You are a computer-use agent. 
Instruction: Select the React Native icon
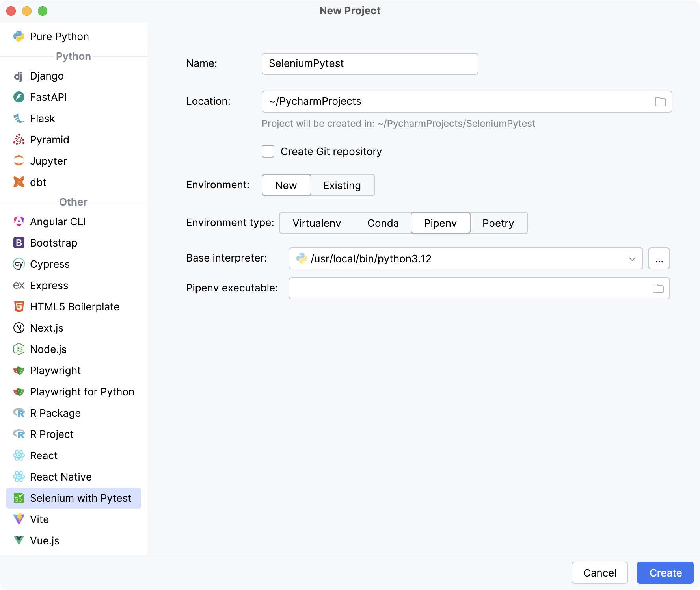pos(19,477)
